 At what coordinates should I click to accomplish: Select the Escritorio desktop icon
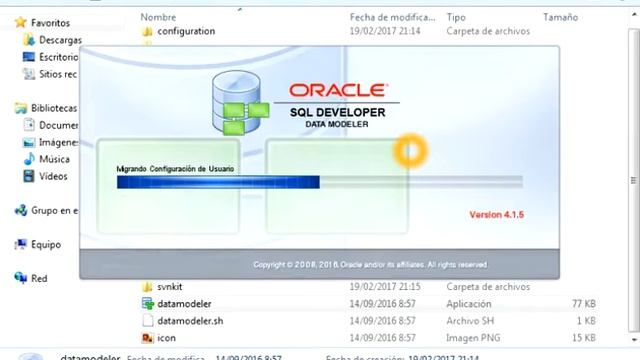(x=29, y=57)
